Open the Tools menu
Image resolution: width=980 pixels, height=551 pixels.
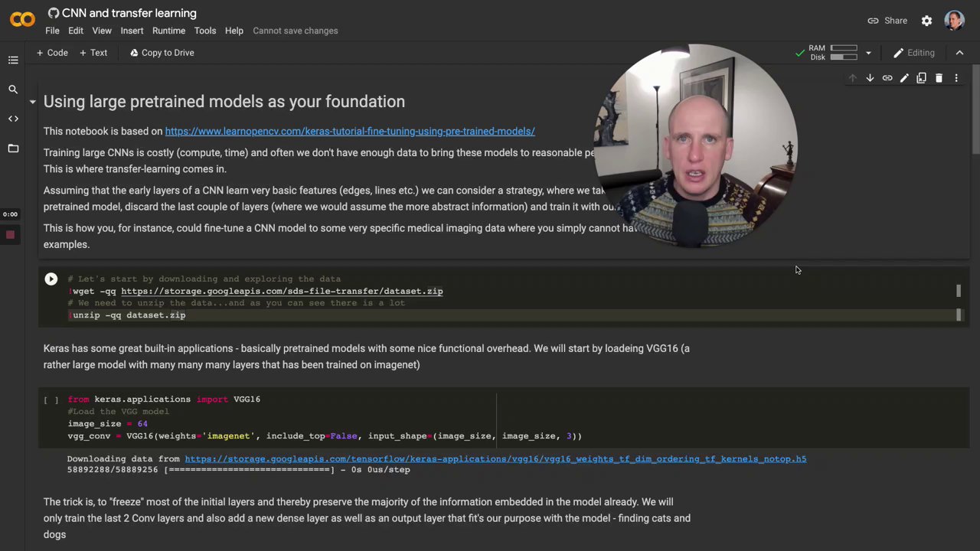coord(204,31)
